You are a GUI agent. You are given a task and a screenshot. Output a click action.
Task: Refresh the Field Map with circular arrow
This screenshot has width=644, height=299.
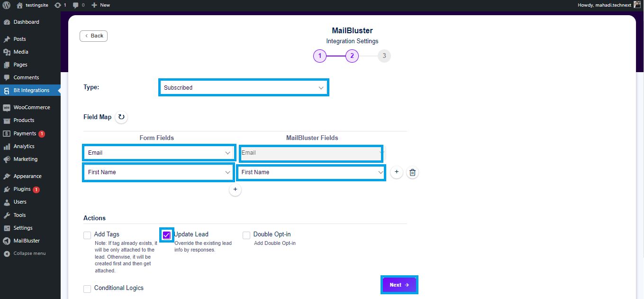(121, 117)
